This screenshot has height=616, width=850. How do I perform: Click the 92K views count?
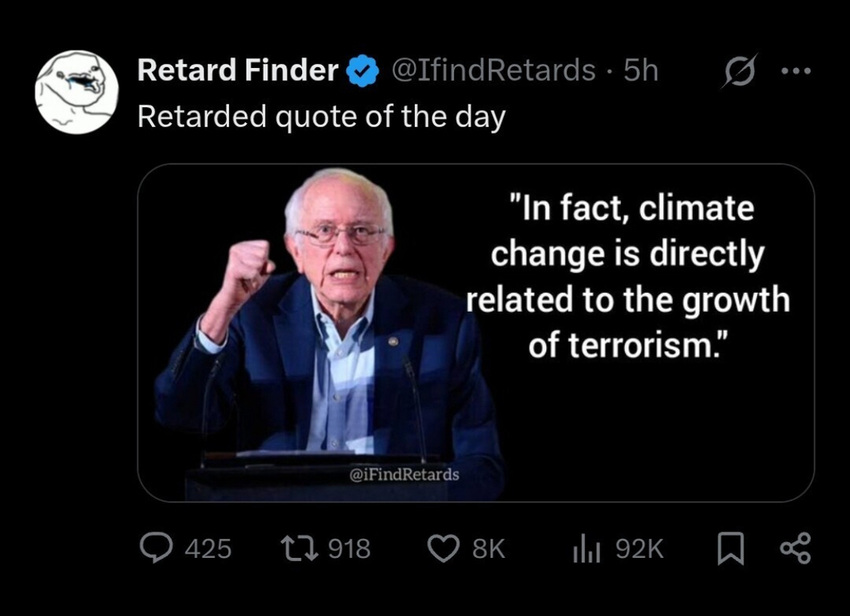click(x=639, y=549)
